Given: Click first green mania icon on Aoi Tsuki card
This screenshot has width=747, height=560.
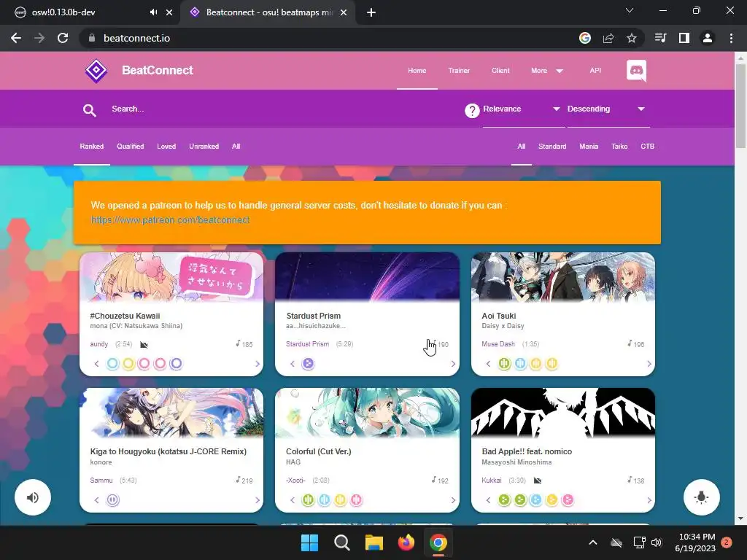Looking at the screenshot, I should point(504,364).
